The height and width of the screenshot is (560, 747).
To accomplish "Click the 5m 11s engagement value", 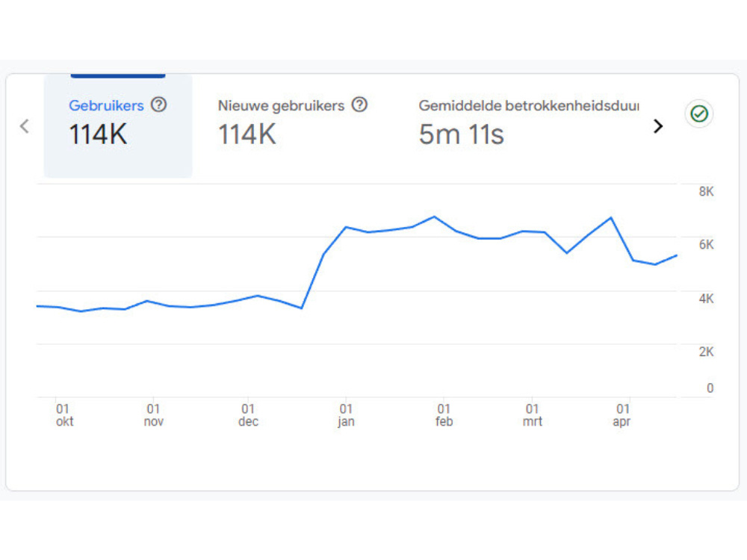I will click(x=461, y=134).
